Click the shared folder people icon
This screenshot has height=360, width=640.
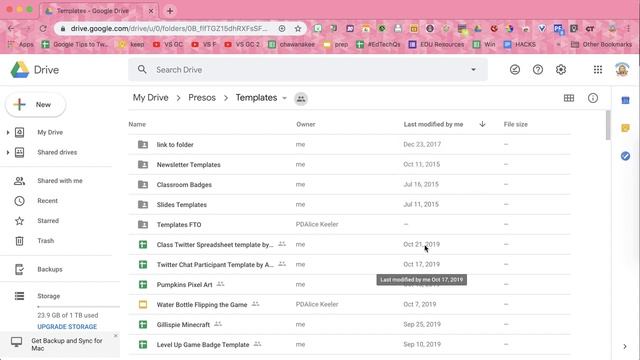(301, 98)
